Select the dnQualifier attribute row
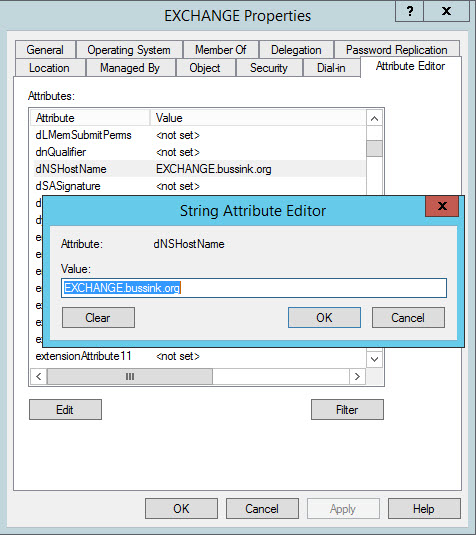Screen dimensions: 476x535 200,152
